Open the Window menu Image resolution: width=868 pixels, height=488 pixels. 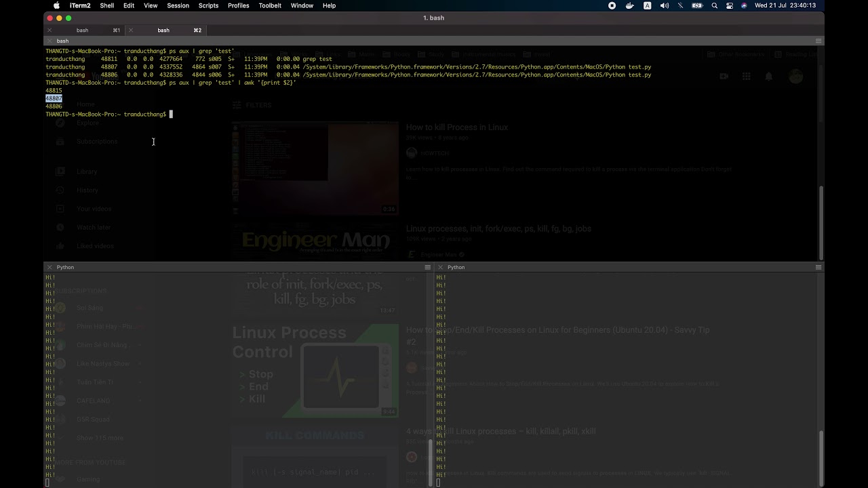[x=302, y=5]
